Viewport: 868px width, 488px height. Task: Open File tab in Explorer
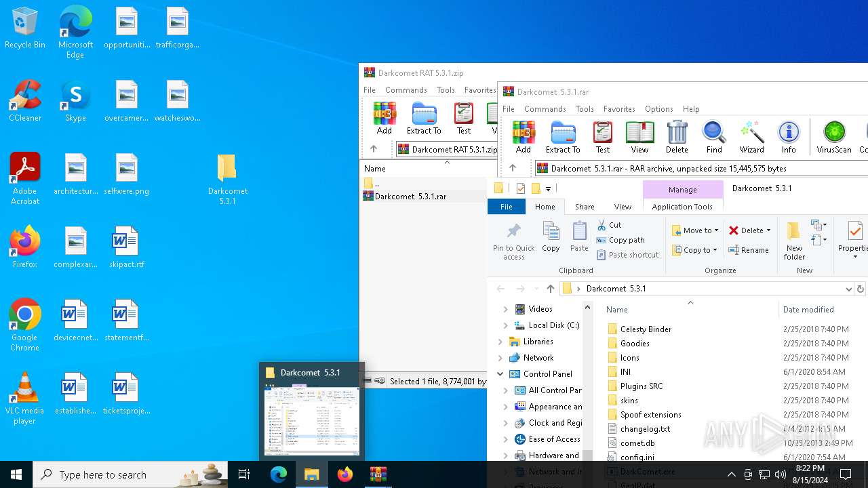507,207
